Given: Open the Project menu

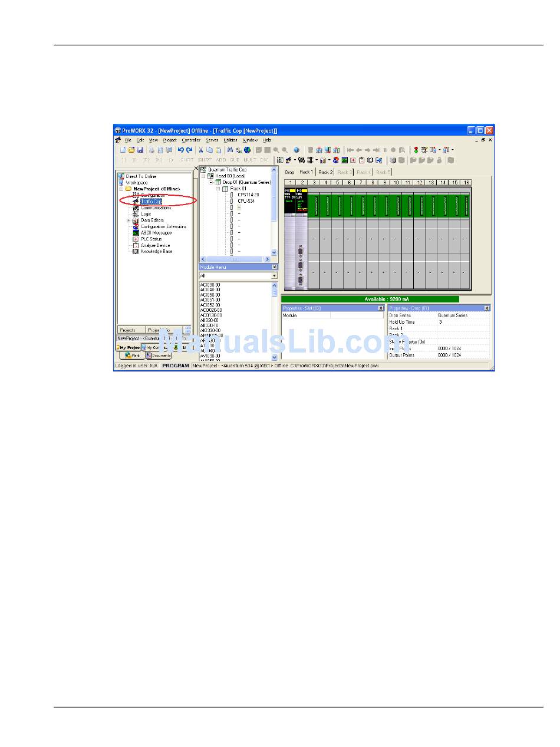Looking at the screenshot, I should click(170, 140).
